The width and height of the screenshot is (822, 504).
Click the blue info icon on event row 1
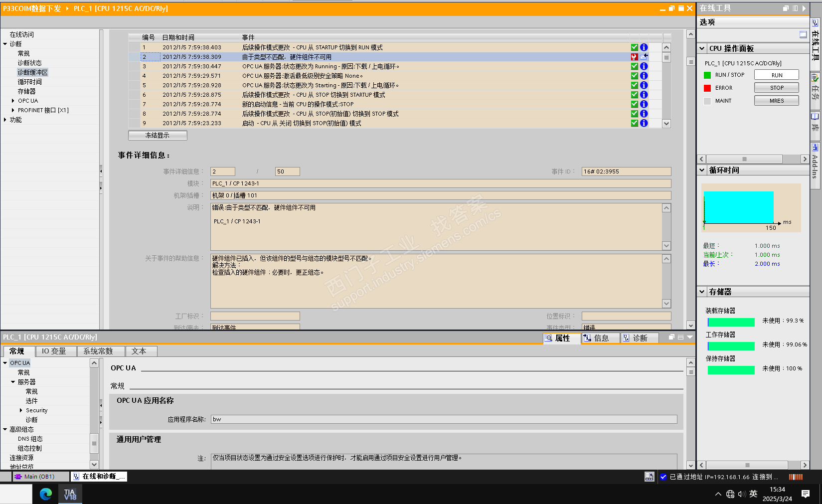click(x=644, y=47)
